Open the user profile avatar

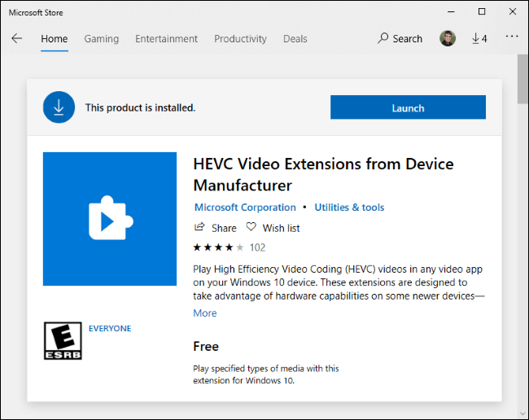coord(448,38)
